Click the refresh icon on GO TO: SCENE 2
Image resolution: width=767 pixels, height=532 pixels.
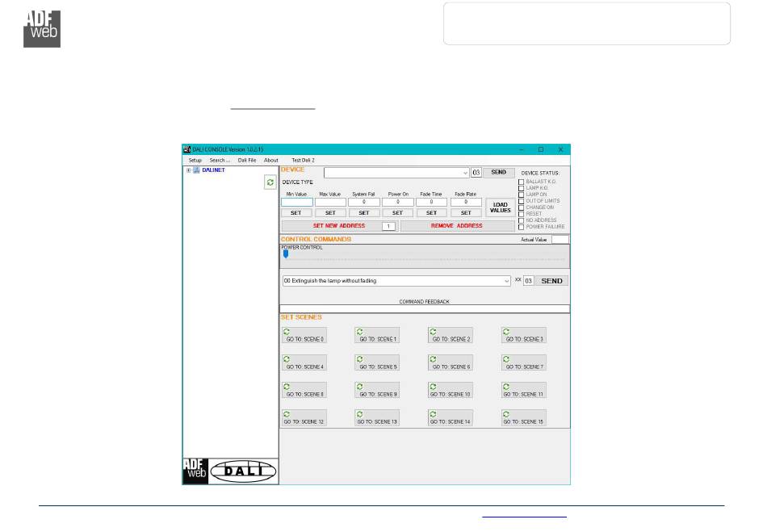tap(433, 332)
